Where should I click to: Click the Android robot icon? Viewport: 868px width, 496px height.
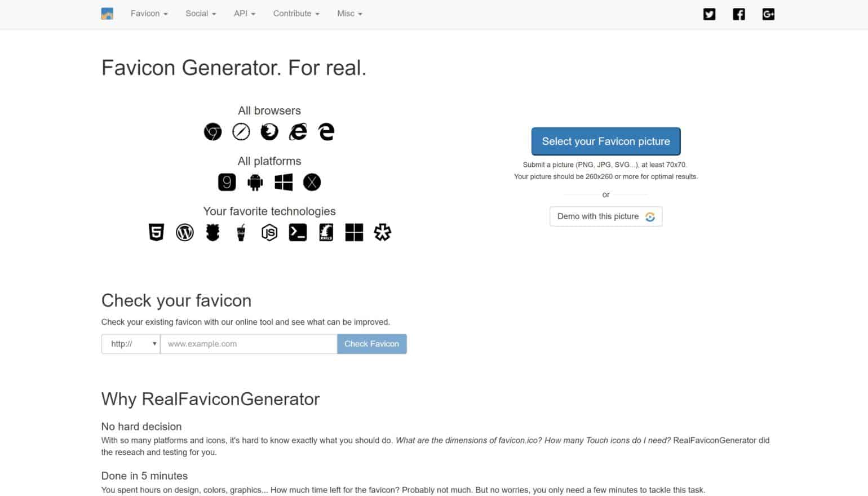pos(255,182)
